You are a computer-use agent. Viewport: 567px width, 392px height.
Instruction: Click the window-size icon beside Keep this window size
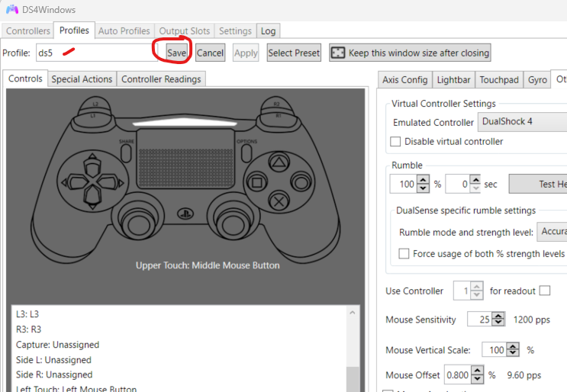338,53
